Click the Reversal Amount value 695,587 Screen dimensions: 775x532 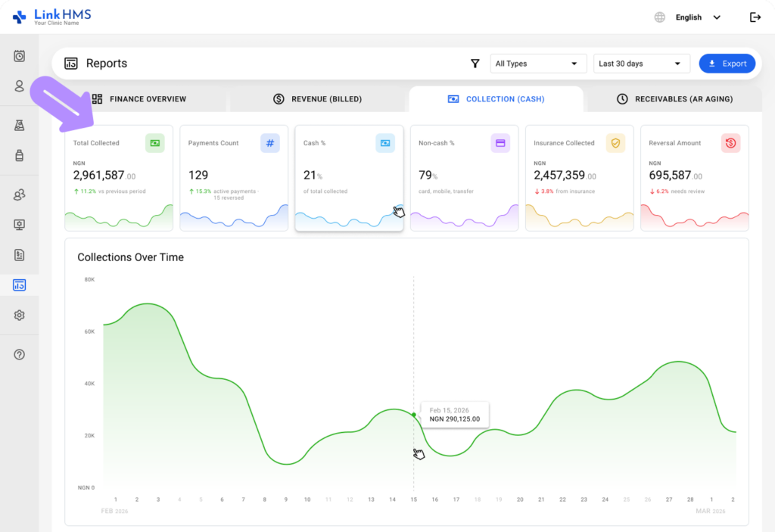(x=675, y=176)
